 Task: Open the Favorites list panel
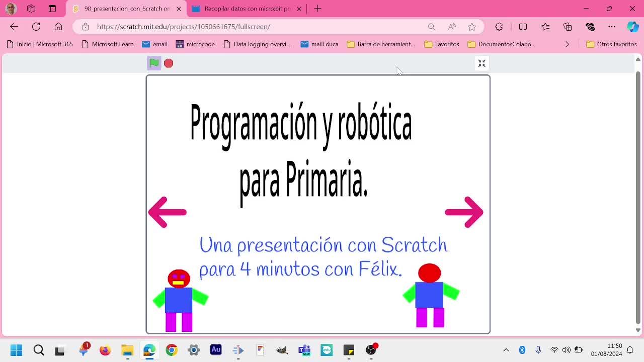[545, 27]
